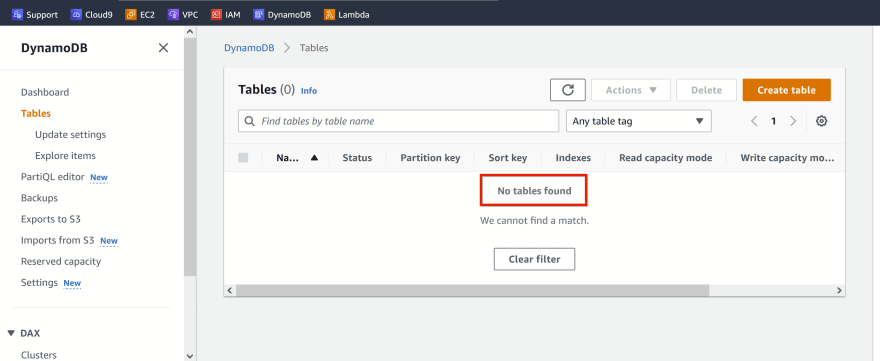
Task: Click the Delete button
Action: (706, 90)
